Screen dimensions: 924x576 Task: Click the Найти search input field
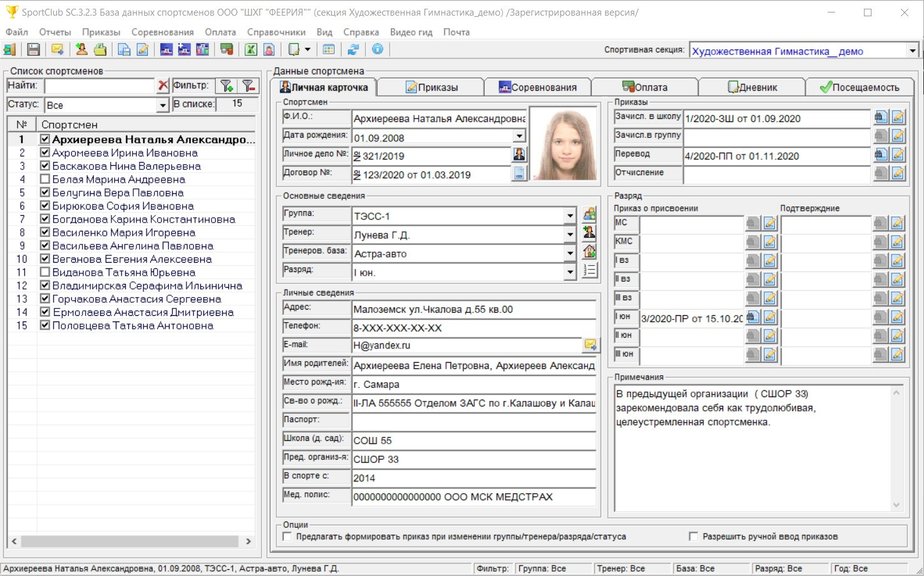(99, 86)
